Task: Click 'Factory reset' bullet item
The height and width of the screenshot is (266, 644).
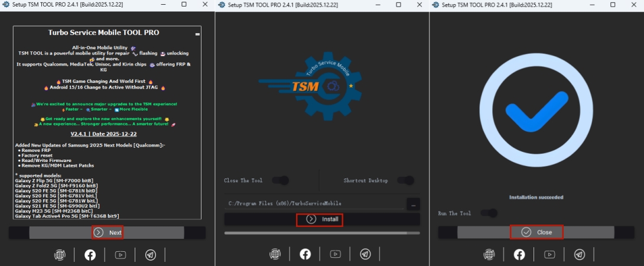Action: click(38, 155)
